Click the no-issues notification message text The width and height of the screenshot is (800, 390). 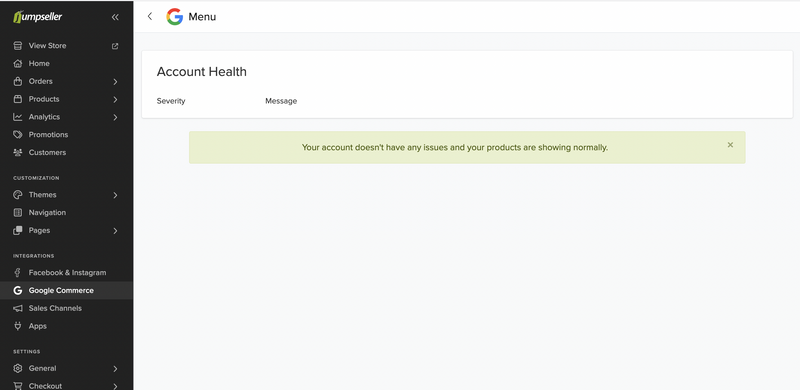455,148
